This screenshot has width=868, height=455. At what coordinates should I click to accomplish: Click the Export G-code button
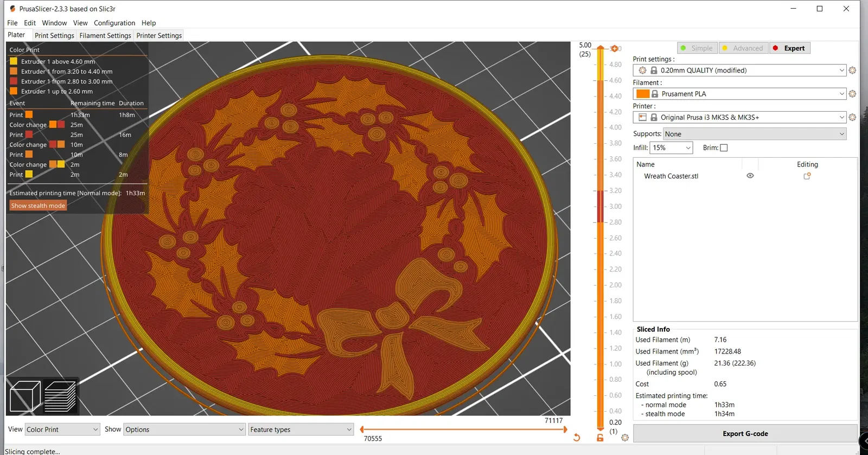coord(745,434)
